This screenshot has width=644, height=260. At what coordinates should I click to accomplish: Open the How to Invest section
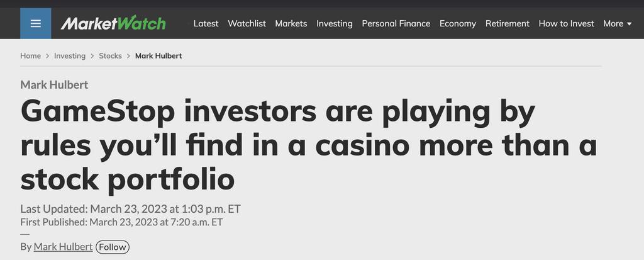click(x=566, y=23)
